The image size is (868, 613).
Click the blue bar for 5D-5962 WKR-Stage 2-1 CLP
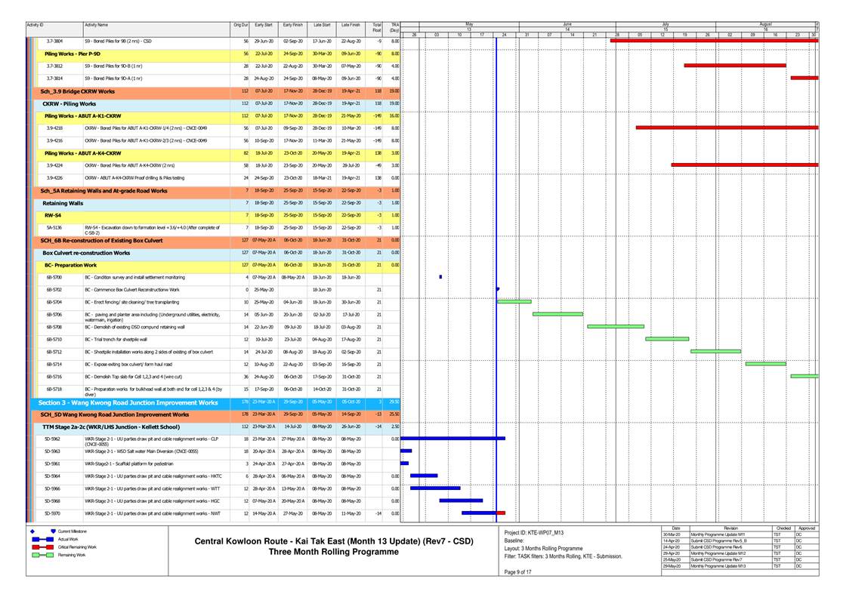(x=453, y=438)
